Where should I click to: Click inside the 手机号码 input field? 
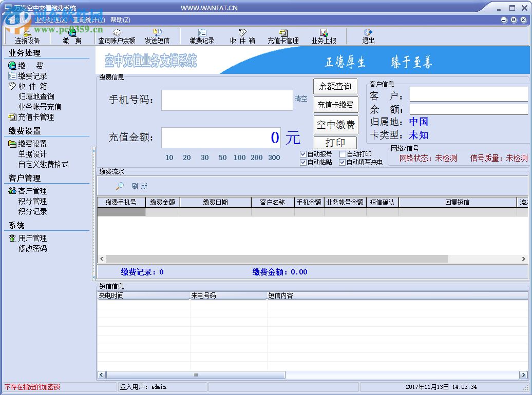coord(226,100)
